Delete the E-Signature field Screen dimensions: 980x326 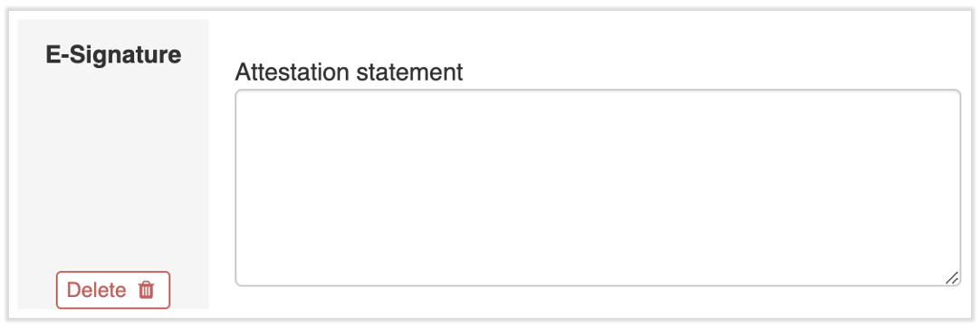[113, 290]
